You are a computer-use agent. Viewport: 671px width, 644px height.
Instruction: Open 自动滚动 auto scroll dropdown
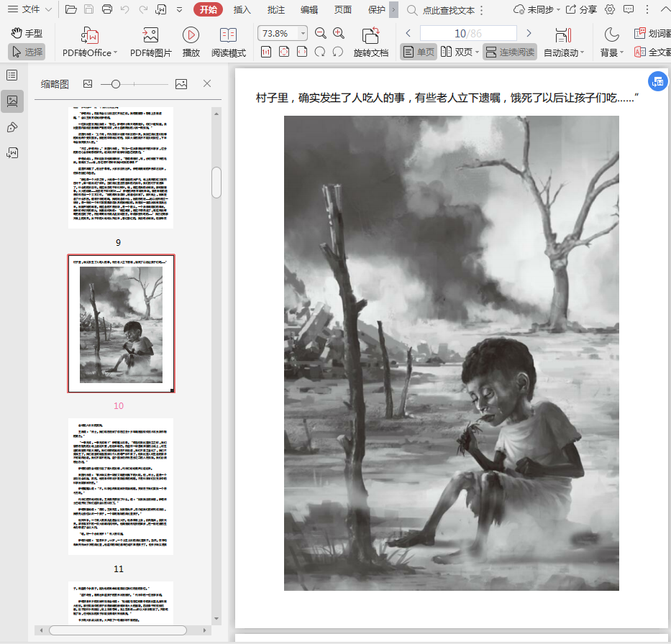pos(564,42)
